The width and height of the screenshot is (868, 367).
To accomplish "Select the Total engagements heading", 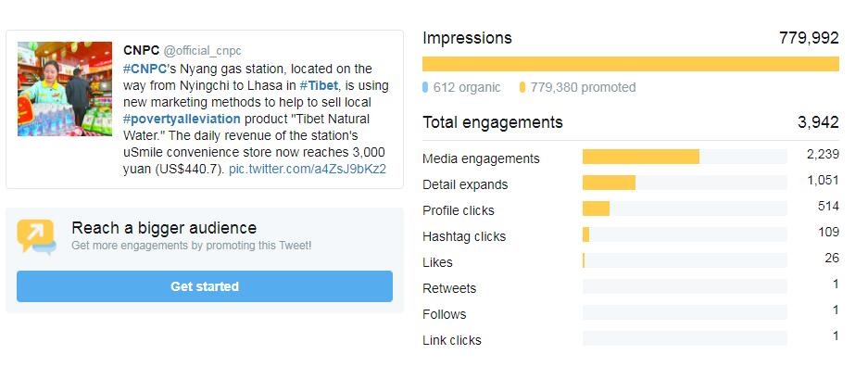I will 493,122.
